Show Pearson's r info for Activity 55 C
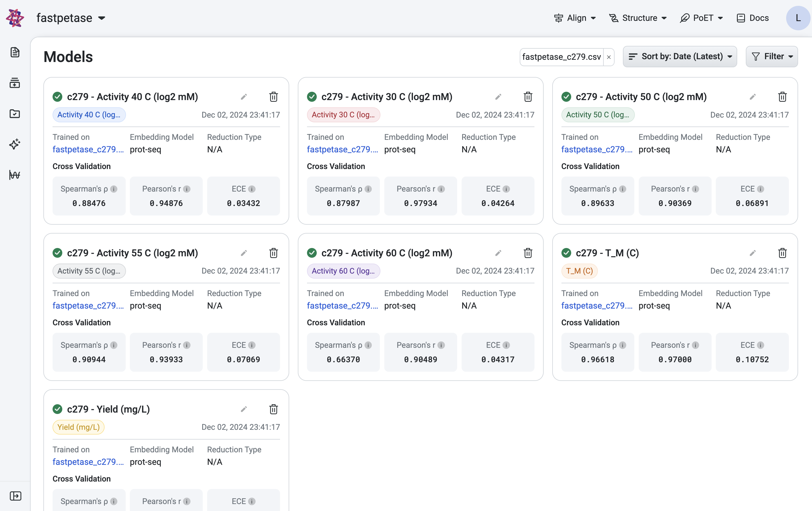The width and height of the screenshot is (812, 511). [x=187, y=345]
